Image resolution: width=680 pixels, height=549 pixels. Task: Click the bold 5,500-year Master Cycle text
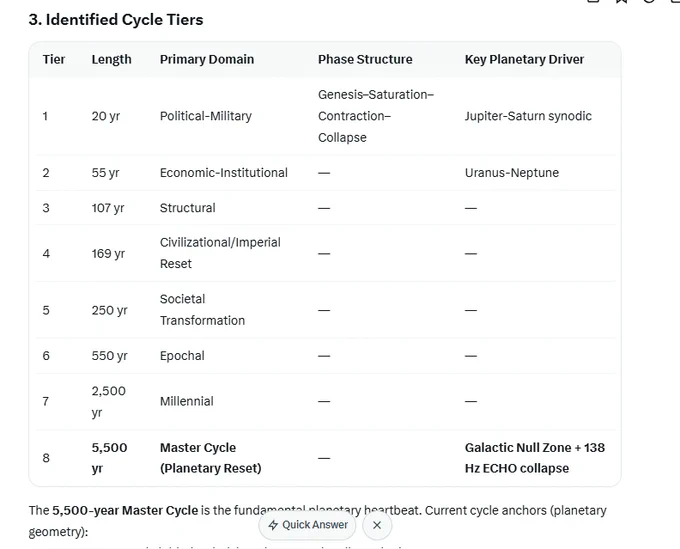pyautogui.click(x=125, y=510)
